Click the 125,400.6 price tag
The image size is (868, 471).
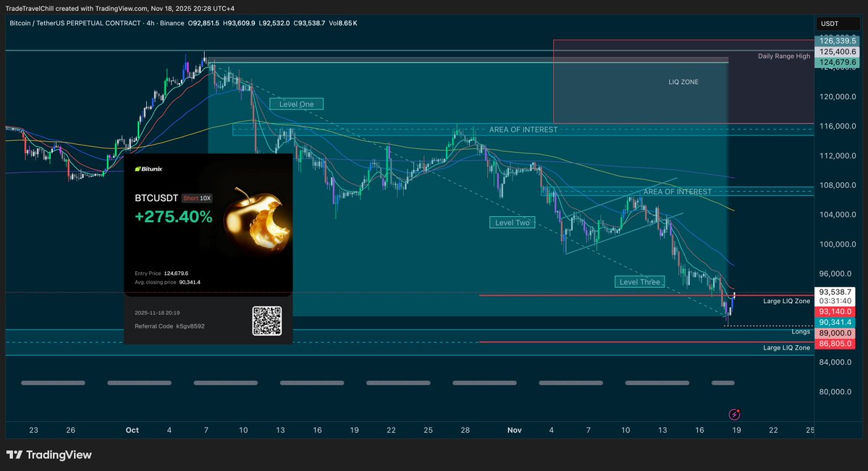(838, 51)
